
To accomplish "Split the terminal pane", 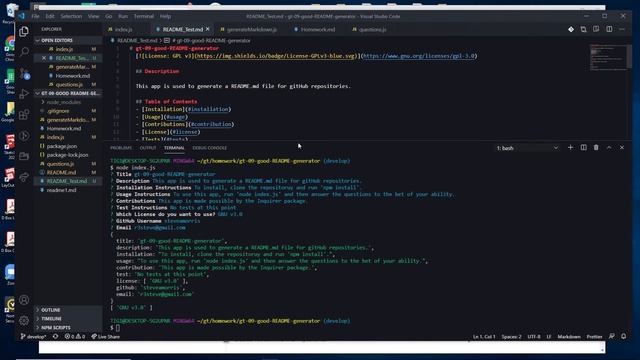I will pyautogui.click(x=583, y=147).
